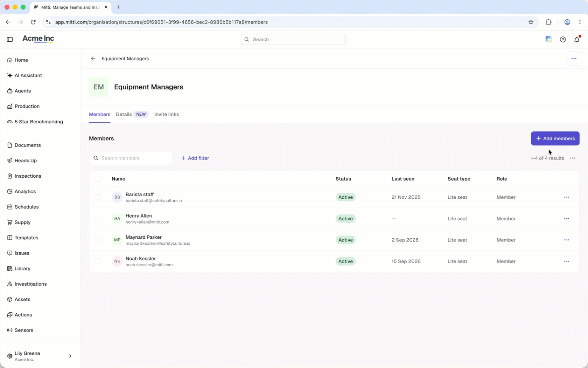Open browser extensions puzzle icon
Viewport: 588px width, 368px height.
(x=549, y=22)
